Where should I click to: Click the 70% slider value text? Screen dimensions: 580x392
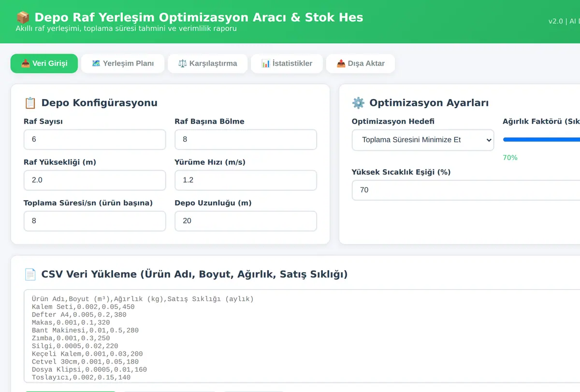(510, 158)
